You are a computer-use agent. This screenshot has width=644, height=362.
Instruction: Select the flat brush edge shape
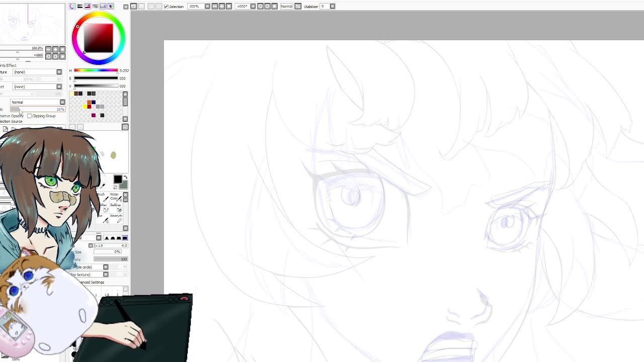pyautogui.click(x=125, y=238)
